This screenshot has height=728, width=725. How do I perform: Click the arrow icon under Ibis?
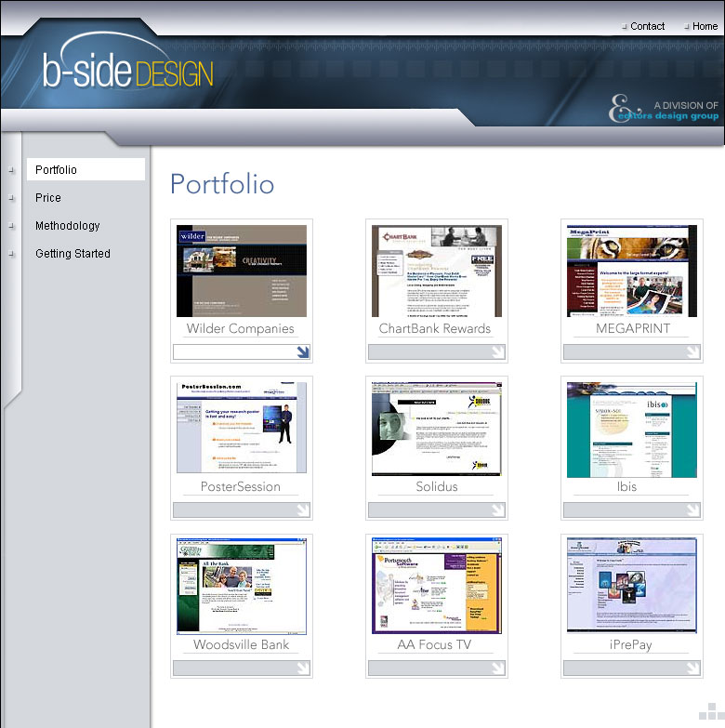coord(693,510)
